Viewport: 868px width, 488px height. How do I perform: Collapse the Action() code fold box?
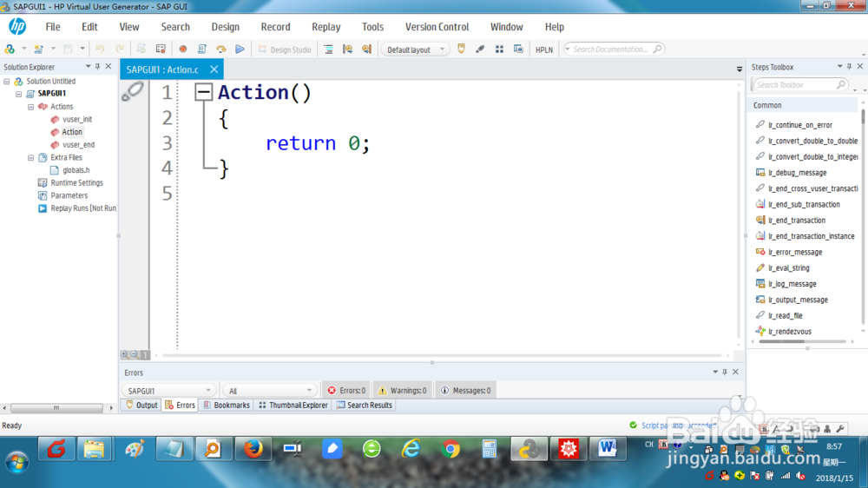pos(204,92)
